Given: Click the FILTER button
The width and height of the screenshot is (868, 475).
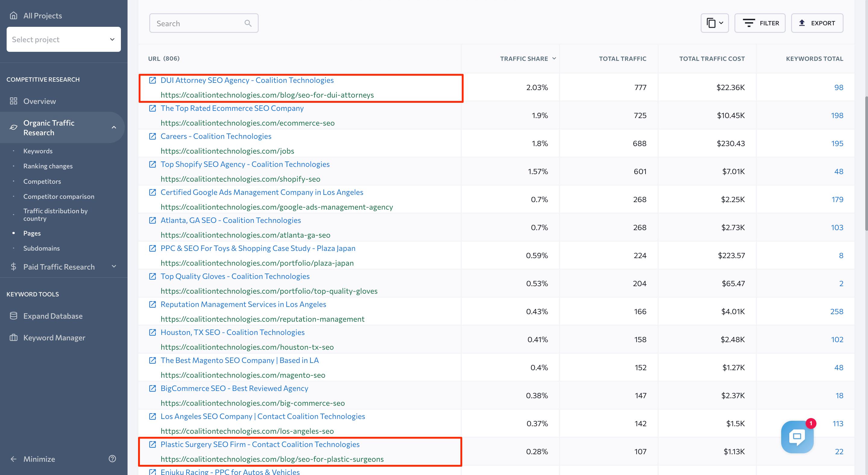Looking at the screenshot, I should pos(760,23).
